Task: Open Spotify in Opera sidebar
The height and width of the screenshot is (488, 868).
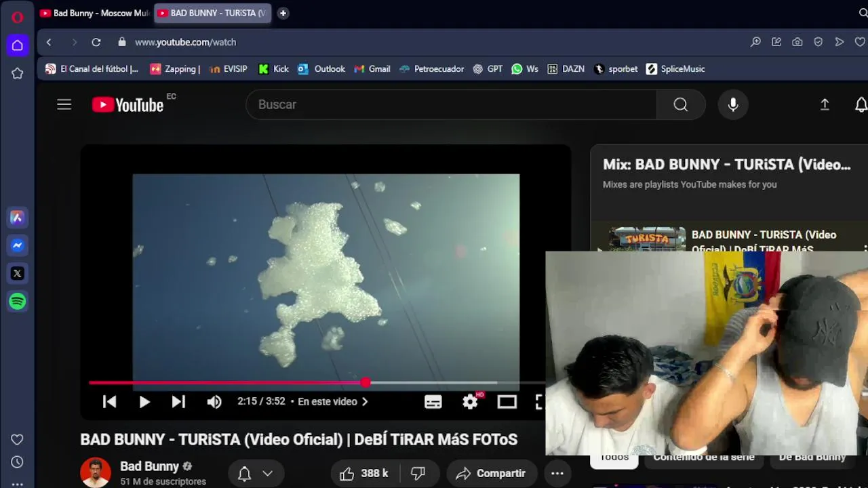Action: click(x=18, y=301)
